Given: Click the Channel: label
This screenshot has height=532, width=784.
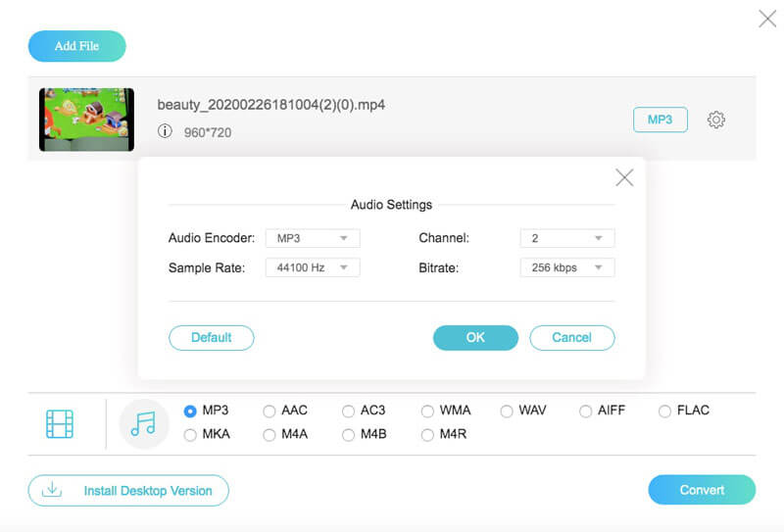Looking at the screenshot, I should click(x=444, y=238).
